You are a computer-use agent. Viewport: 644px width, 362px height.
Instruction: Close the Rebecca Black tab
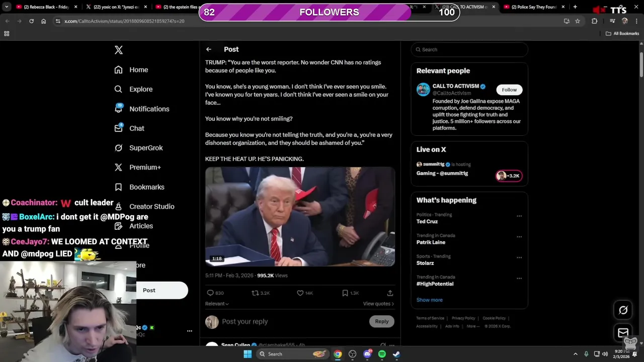(x=76, y=7)
